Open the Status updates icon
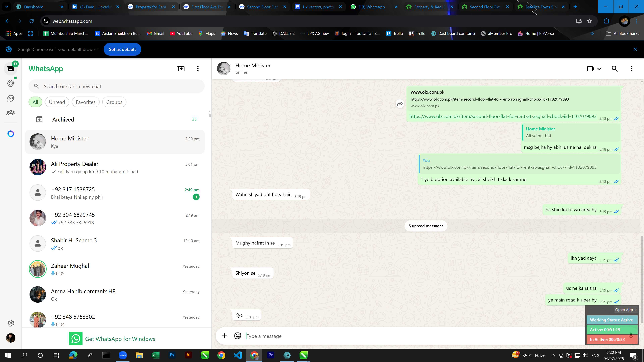The image size is (644, 362). coord(11,83)
